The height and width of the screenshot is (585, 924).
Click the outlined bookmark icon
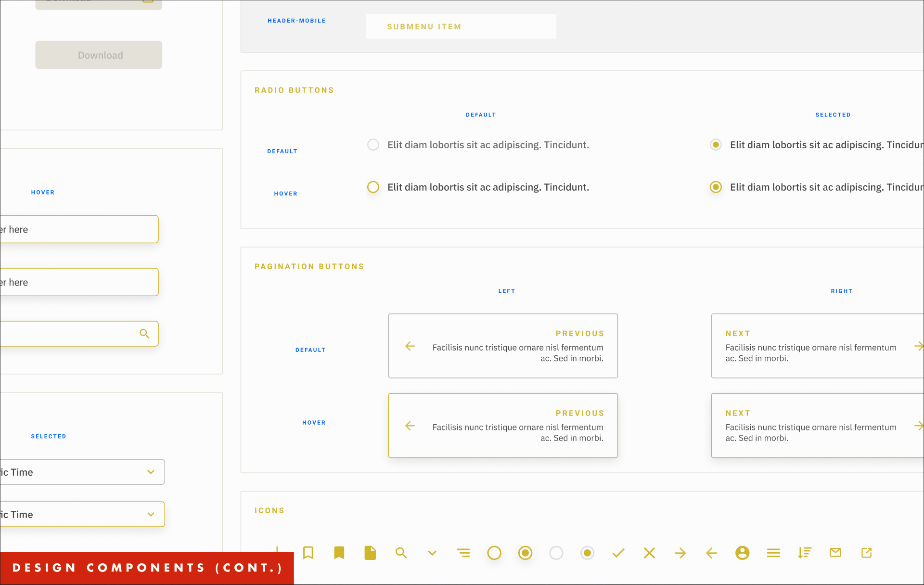[308, 553]
